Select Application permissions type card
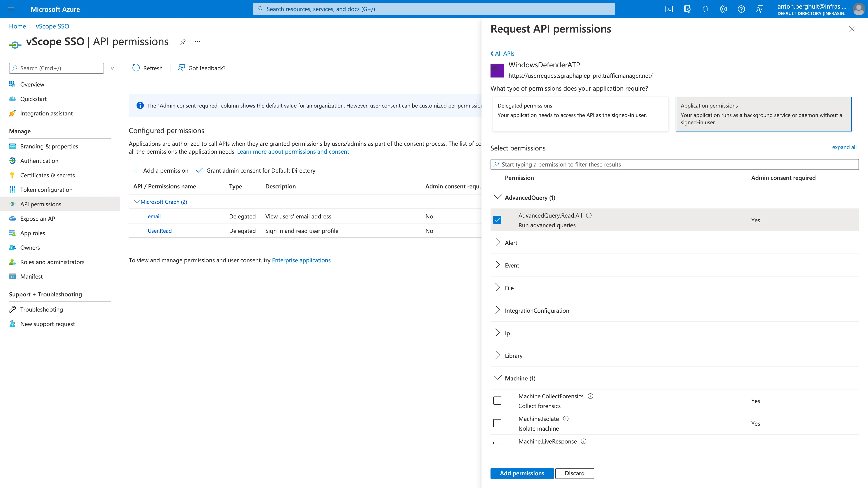 pos(764,114)
